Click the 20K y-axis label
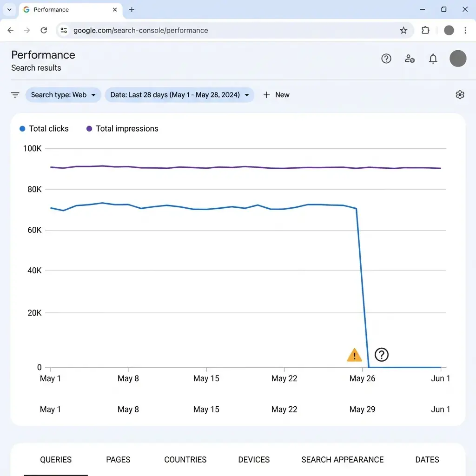476x476 pixels. pyautogui.click(x=34, y=313)
